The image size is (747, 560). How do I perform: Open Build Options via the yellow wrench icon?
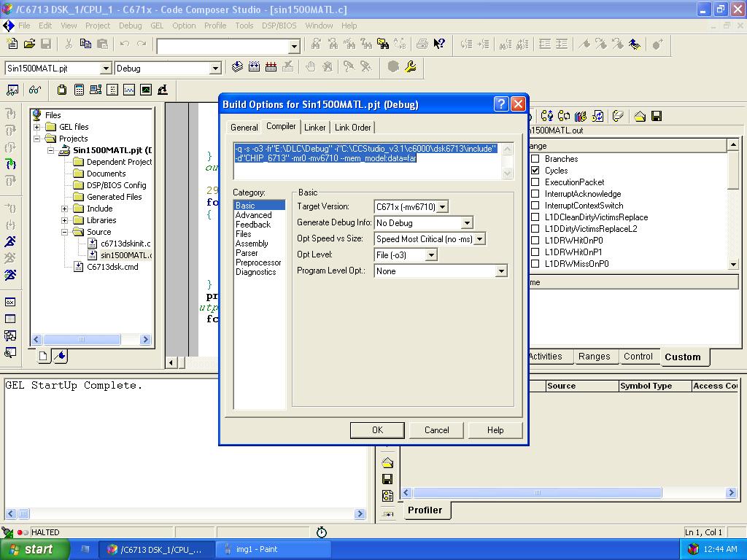click(x=410, y=66)
